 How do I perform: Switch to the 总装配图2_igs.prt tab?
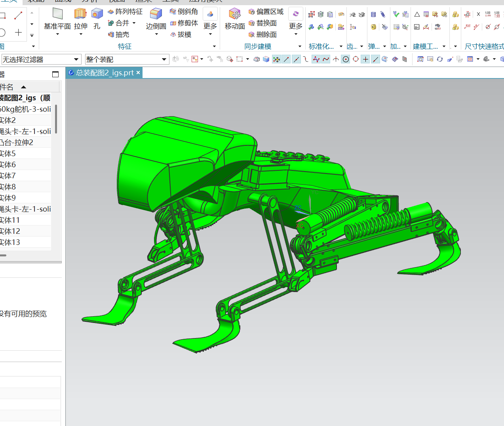pos(104,73)
